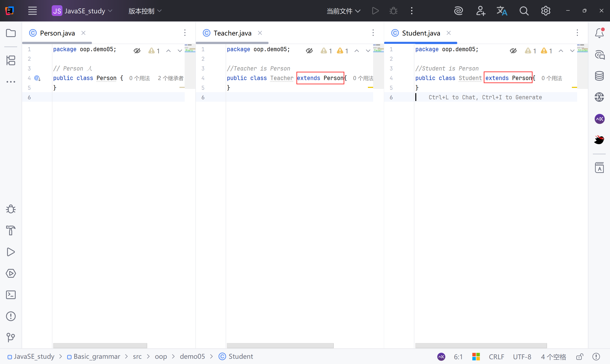Toggle inspection highlighting eye in Teacher.java
Viewport: 610px width, 364px height.
pyautogui.click(x=309, y=51)
